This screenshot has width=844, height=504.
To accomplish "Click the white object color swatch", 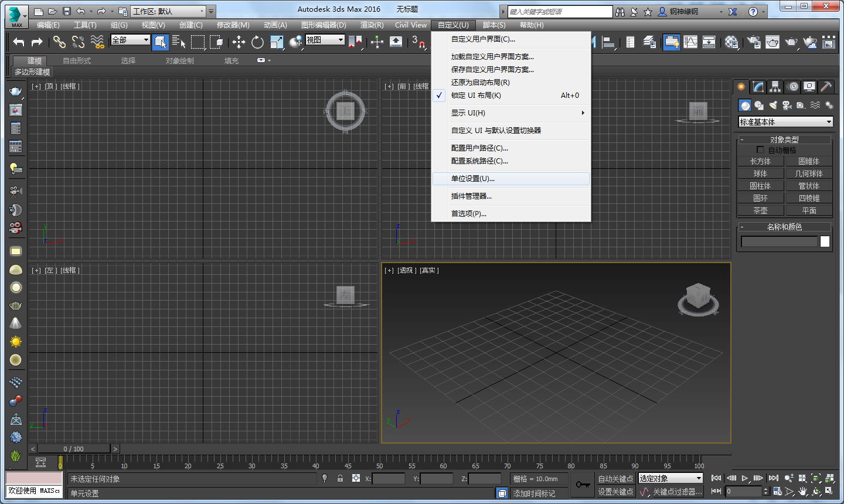I will point(825,241).
